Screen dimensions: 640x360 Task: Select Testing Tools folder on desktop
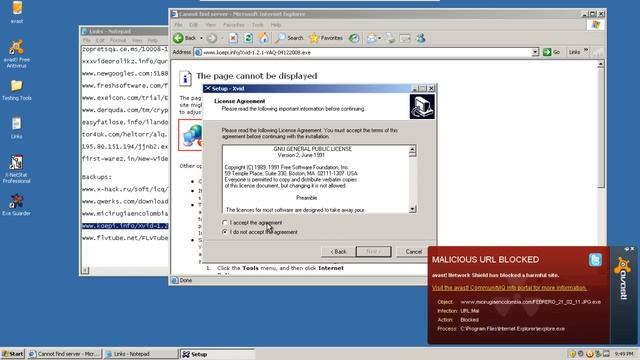[x=16, y=90]
